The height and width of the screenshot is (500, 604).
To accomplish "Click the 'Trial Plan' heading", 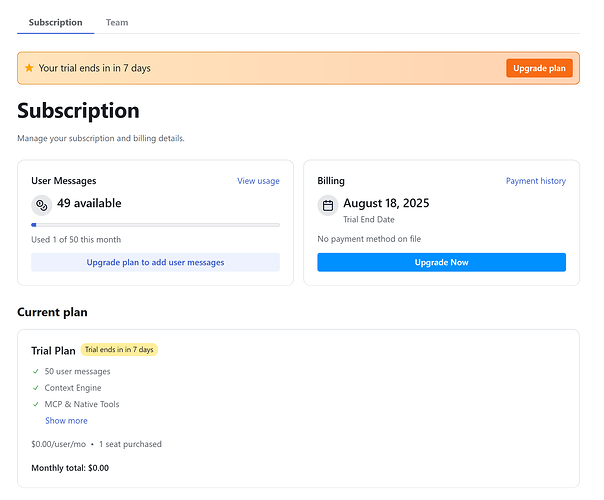I will click(x=54, y=351).
